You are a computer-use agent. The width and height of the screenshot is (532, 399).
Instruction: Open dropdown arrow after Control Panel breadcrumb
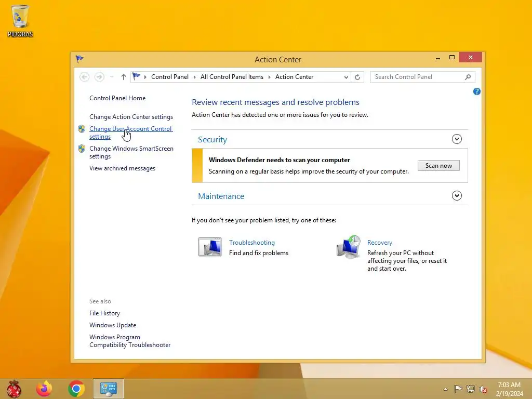click(x=195, y=77)
